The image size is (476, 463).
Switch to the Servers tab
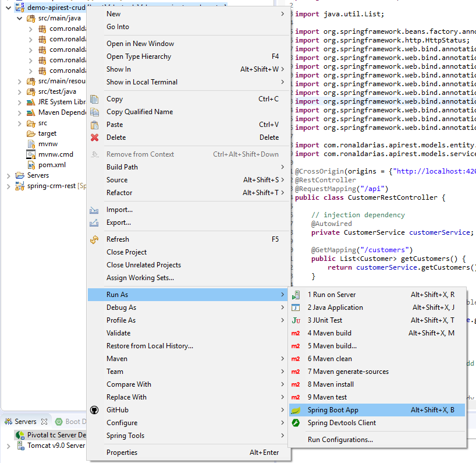coord(26,422)
